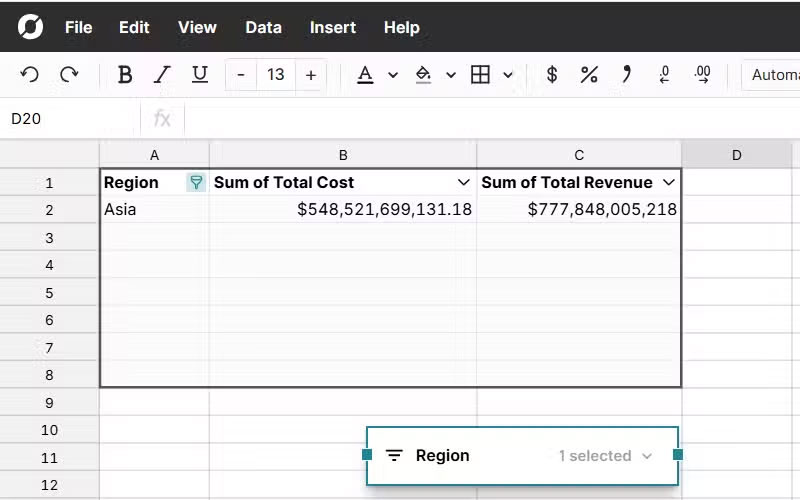Select row 1 header
Image resolution: width=800 pixels, height=500 pixels.
[49, 183]
